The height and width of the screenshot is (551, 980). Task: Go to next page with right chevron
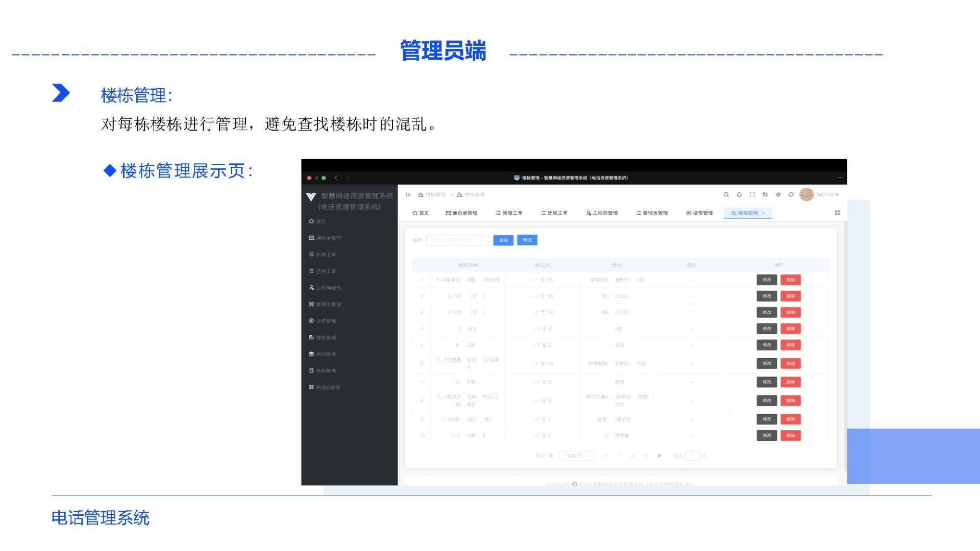659,456
